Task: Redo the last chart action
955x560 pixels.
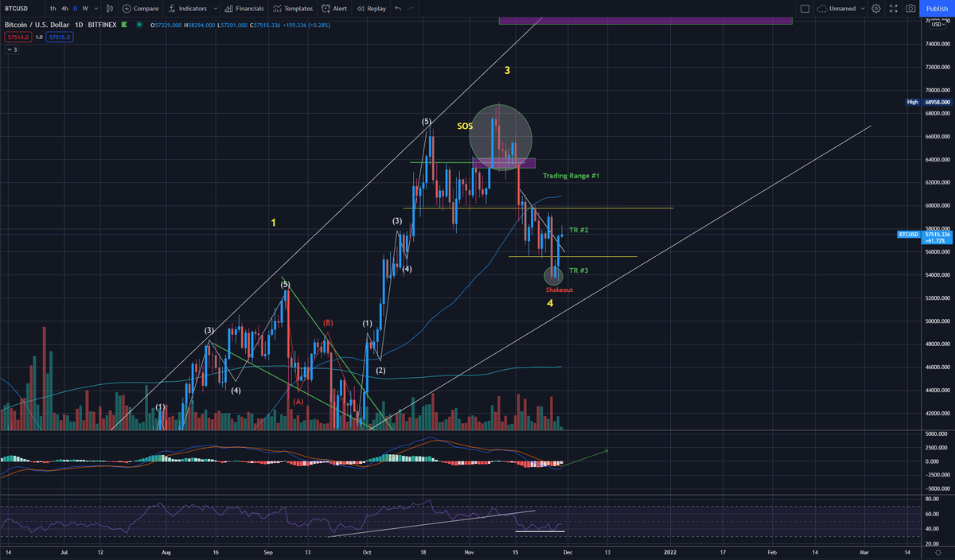Action: (410, 8)
